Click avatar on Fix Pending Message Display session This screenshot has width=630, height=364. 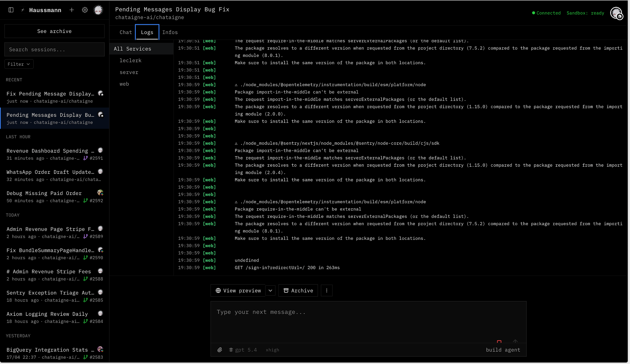pyautogui.click(x=101, y=93)
